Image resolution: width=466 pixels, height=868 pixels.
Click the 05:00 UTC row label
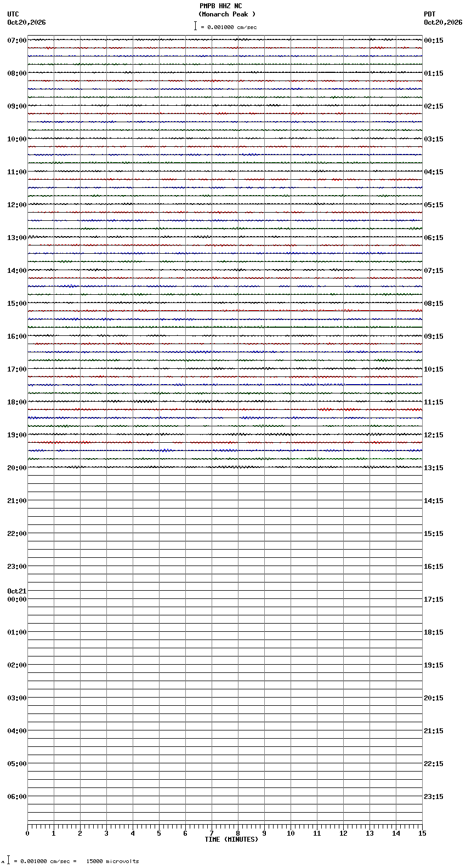[x=17, y=764]
